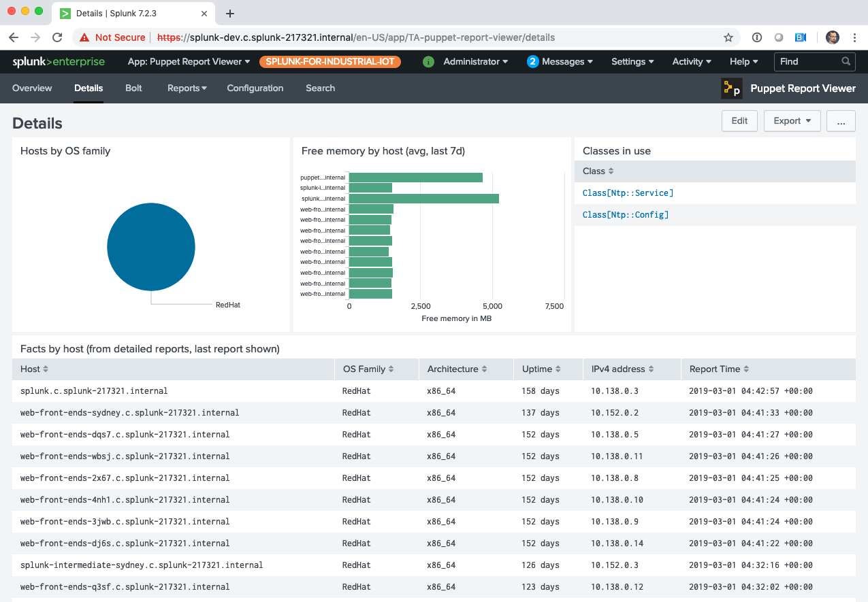Open the Chrome three-dot menu
The height and width of the screenshot is (602, 868).
click(854, 37)
